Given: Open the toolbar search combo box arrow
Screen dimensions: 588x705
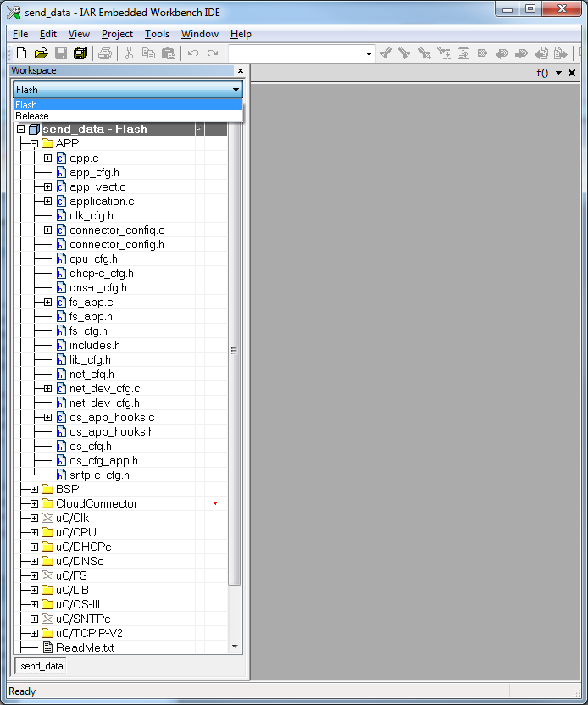Looking at the screenshot, I should [369, 53].
